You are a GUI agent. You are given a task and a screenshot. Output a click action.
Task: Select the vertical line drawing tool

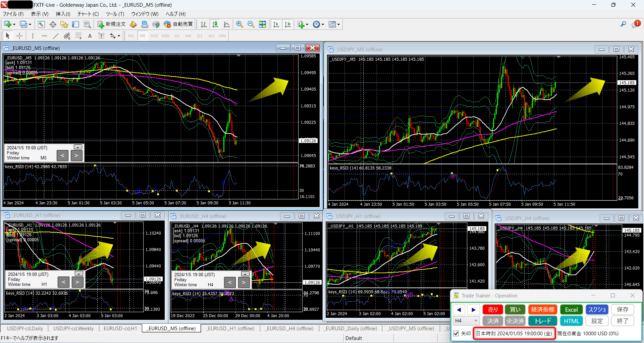pos(33,36)
